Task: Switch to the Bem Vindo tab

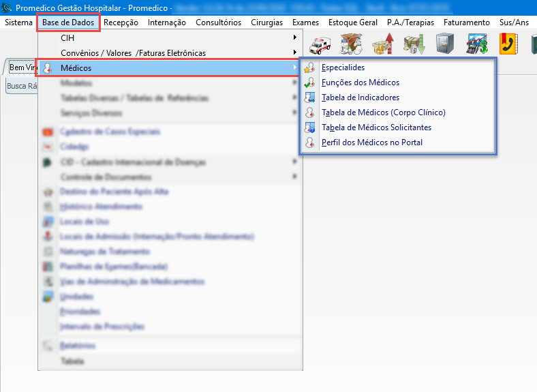Action: pos(22,67)
